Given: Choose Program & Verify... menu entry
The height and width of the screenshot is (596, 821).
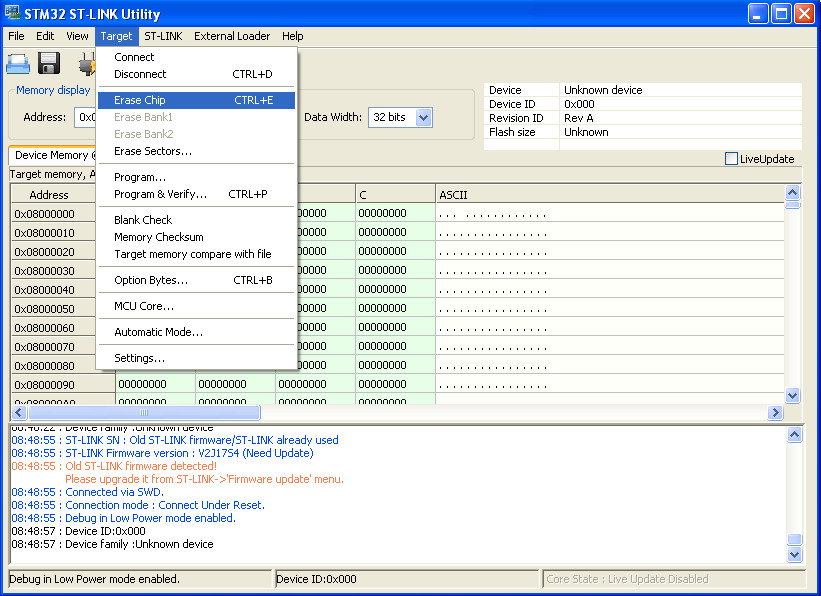Looking at the screenshot, I should 196,194.
